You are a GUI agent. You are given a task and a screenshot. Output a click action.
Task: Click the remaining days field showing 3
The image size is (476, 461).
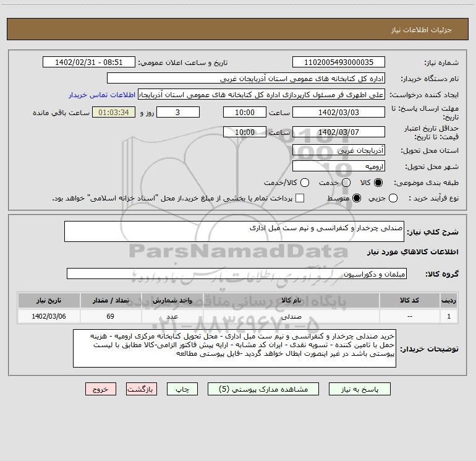[178, 113]
